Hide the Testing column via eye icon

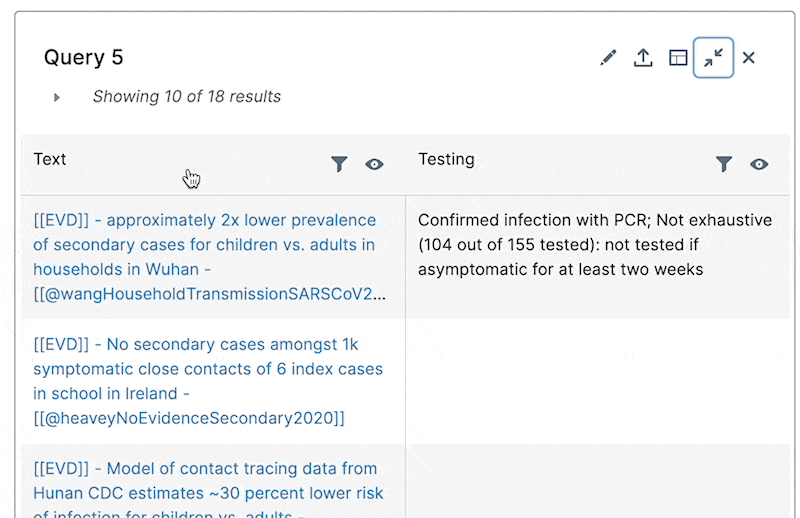click(x=759, y=164)
